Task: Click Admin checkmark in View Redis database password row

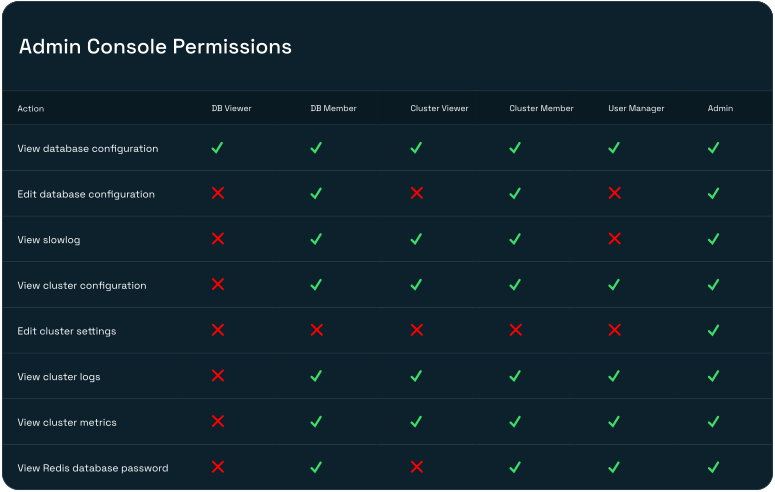Action: coord(713,467)
